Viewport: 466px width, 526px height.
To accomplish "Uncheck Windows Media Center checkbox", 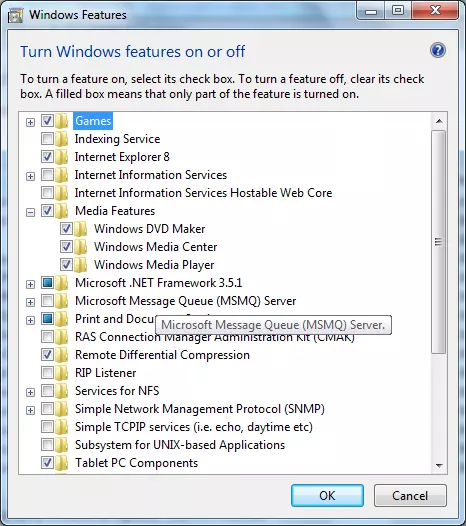I will [66, 247].
